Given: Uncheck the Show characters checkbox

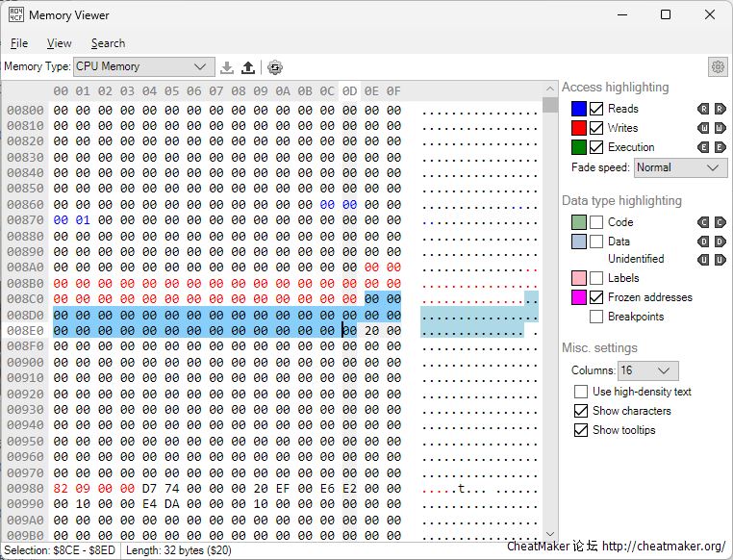Looking at the screenshot, I should (581, 411).
